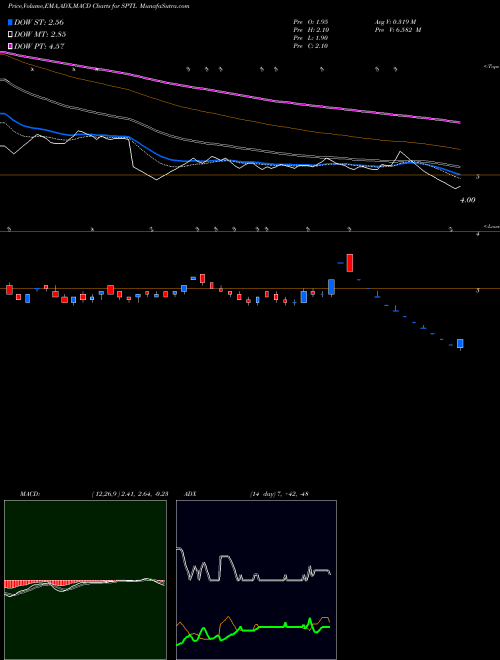Click the 'Avg V: 0.319 M' value
The width and height of the screenshot is (500, 660).
[395, 21]
